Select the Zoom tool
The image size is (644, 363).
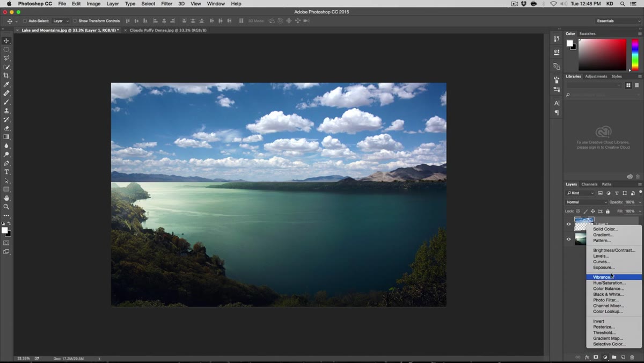[6, 207]
